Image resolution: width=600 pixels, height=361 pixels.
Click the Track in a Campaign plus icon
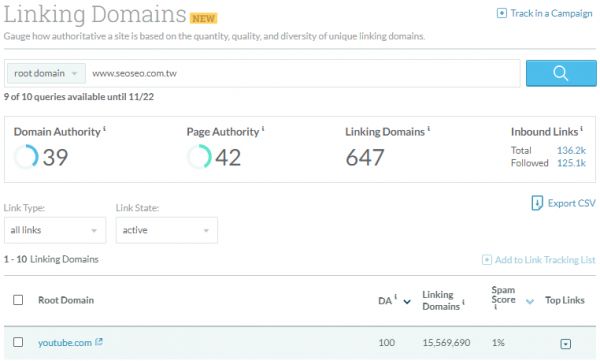tap(501, 13)
